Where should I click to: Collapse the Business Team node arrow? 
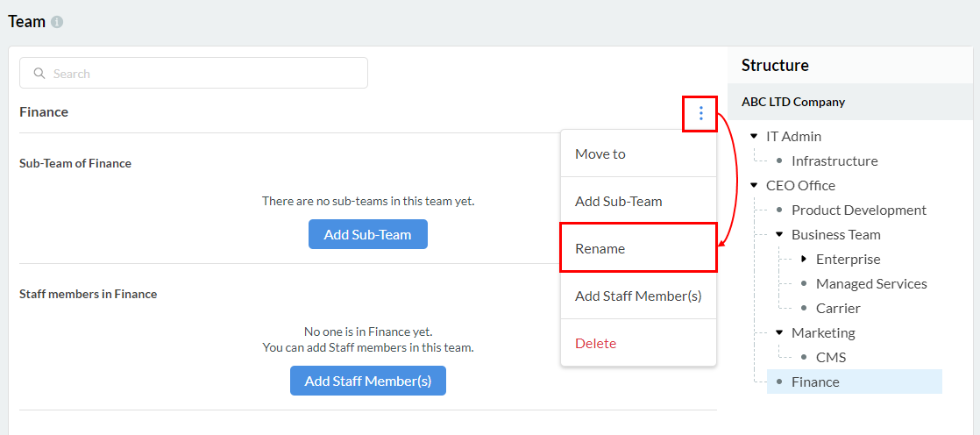778,234
